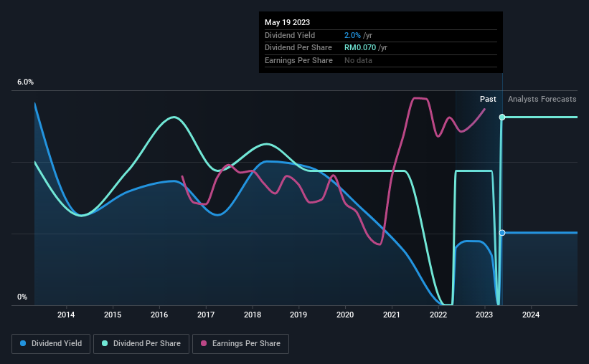This screenshot has height=364, width=589.
Task: Click the 2.0% dividend yield value in tooltip
Action: 352,35
